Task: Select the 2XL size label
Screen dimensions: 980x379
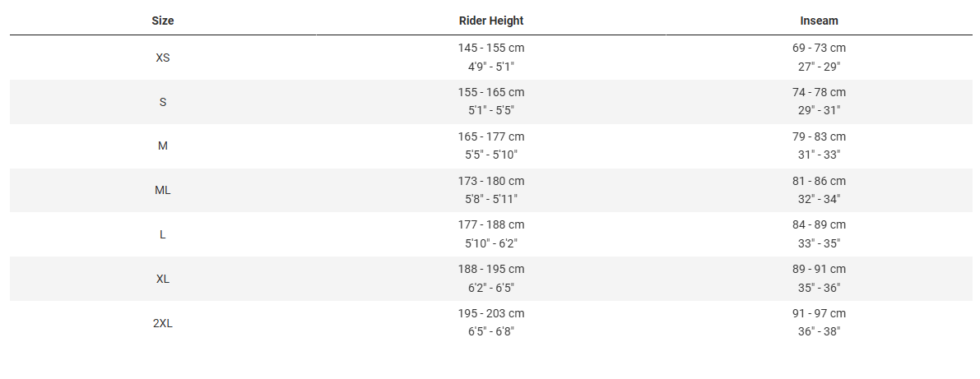Action: click(163, 323)
